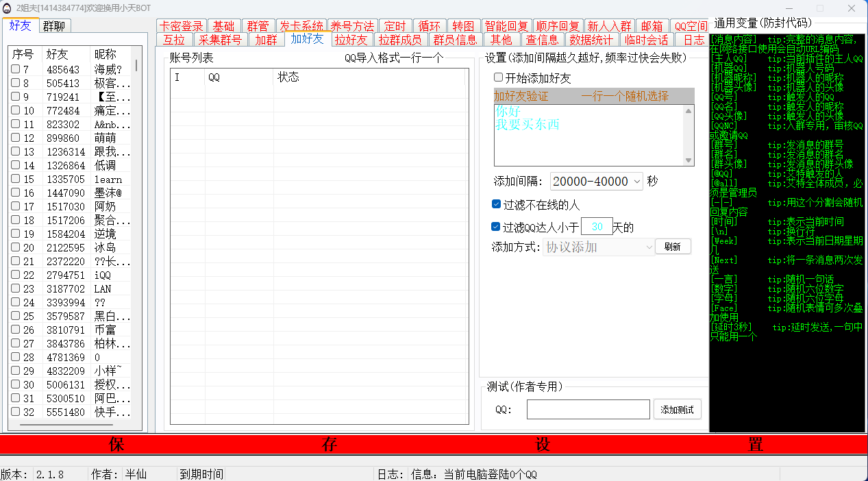
Task: Click the red 保存设置 save bar
Action: [434, 444]
